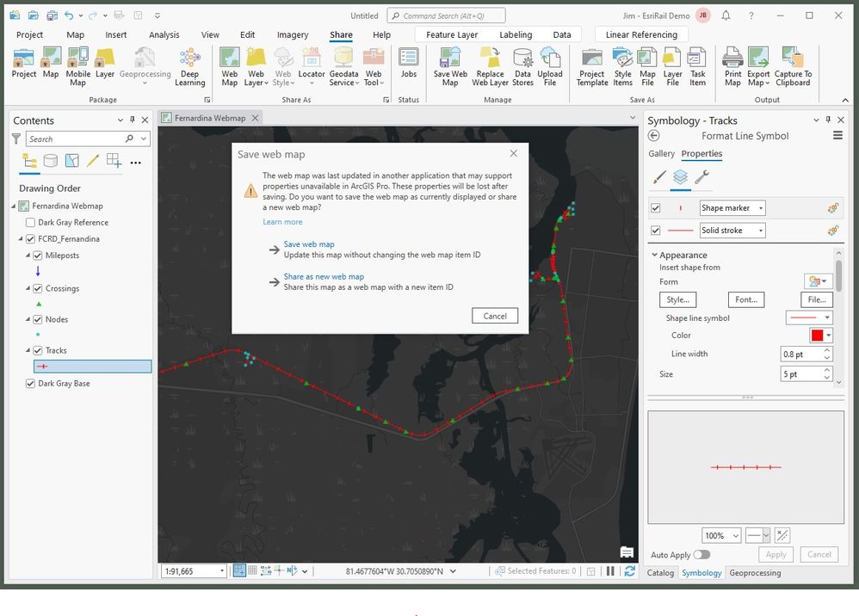Click Share as new web map option
The width and height of the screenshot is (859, 616).
tap(324, 276)
